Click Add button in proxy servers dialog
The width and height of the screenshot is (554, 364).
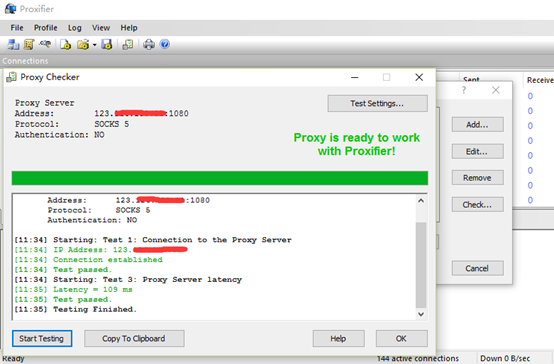pos(477,125)
